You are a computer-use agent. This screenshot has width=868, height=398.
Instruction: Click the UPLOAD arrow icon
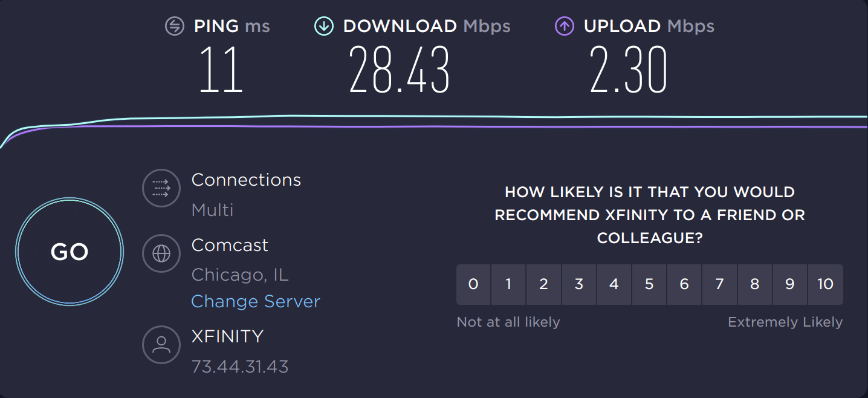click(x=564, y=26)
